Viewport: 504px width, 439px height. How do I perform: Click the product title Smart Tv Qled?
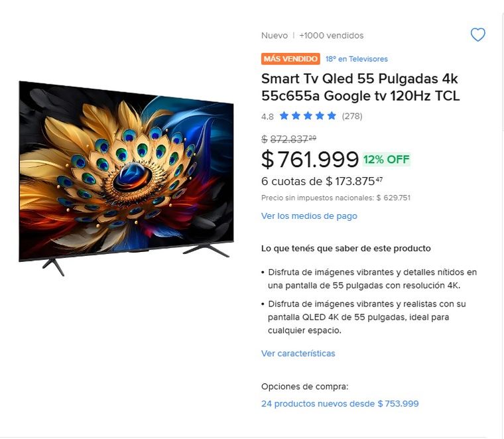[x=360, y=87]
